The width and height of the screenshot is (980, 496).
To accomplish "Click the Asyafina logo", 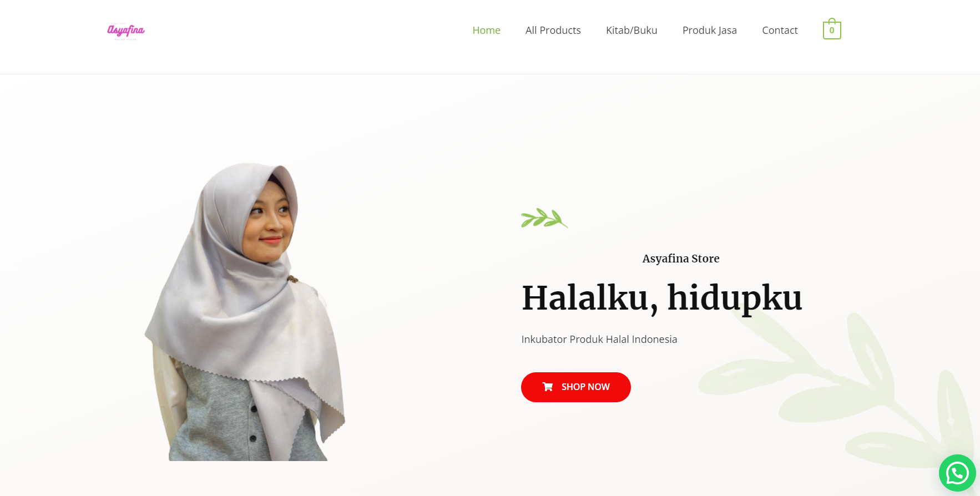I will [x=126, y=31].
